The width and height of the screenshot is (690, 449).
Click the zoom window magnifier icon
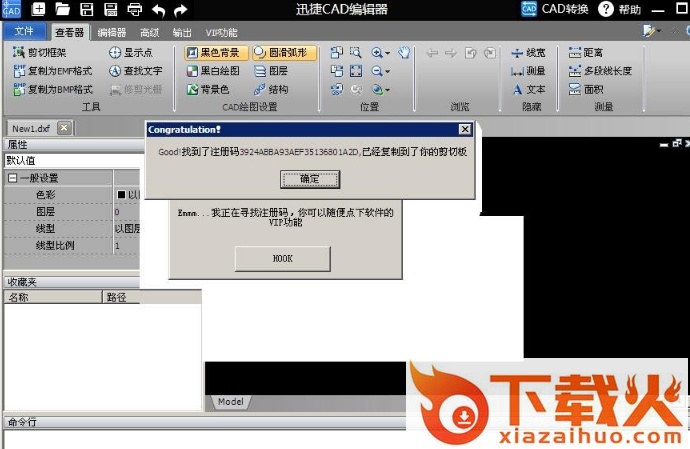(x=356, y=53)
